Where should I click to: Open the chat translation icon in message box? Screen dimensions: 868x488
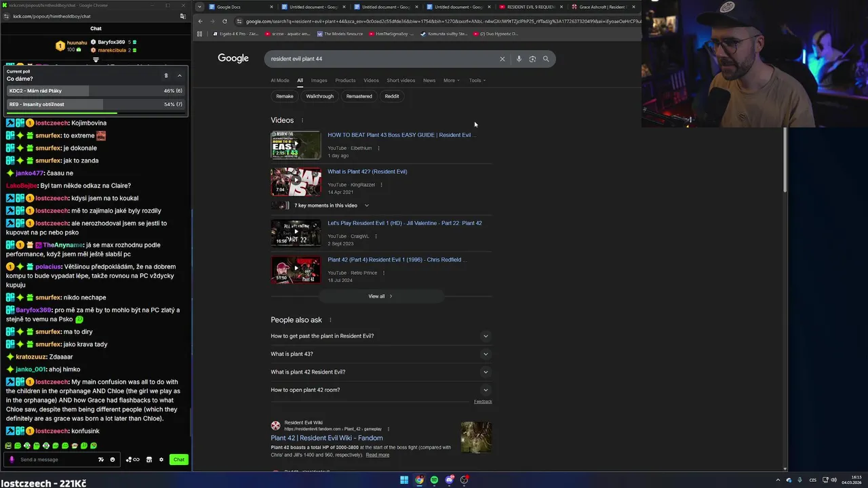tap(101, 460)
